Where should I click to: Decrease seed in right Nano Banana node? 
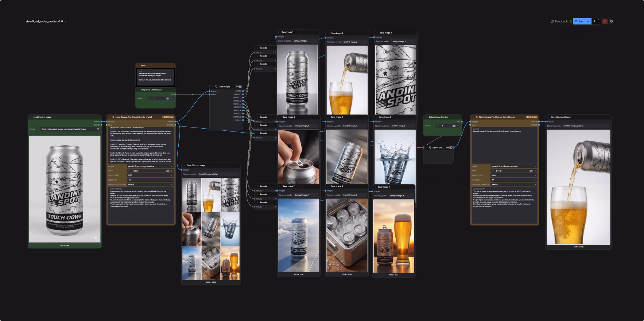(x=493, y=171)
